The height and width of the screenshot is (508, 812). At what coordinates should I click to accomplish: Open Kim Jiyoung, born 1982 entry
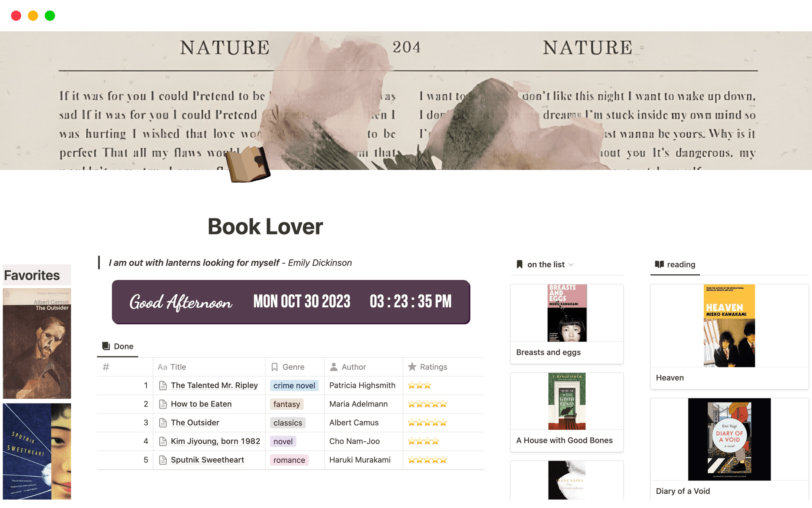(x=215, y=442)
